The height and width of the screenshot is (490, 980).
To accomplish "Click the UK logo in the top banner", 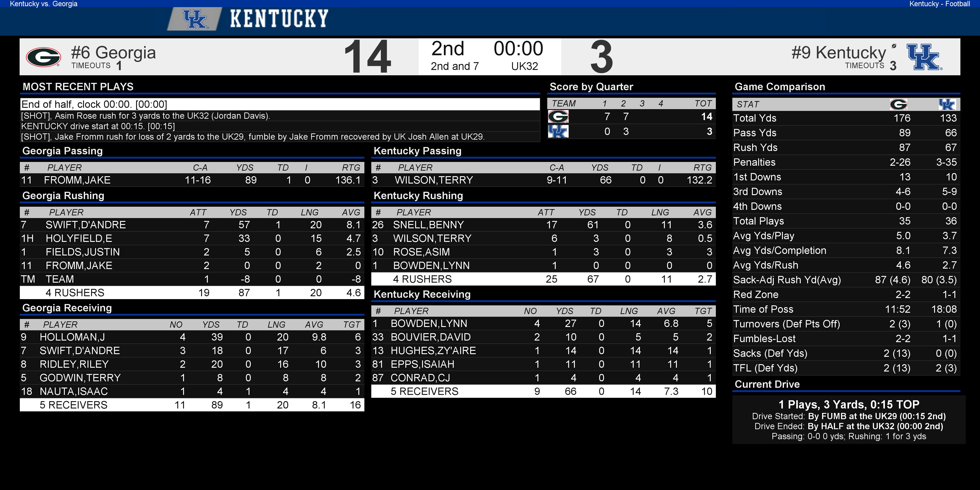I will [x=195, y=19].
